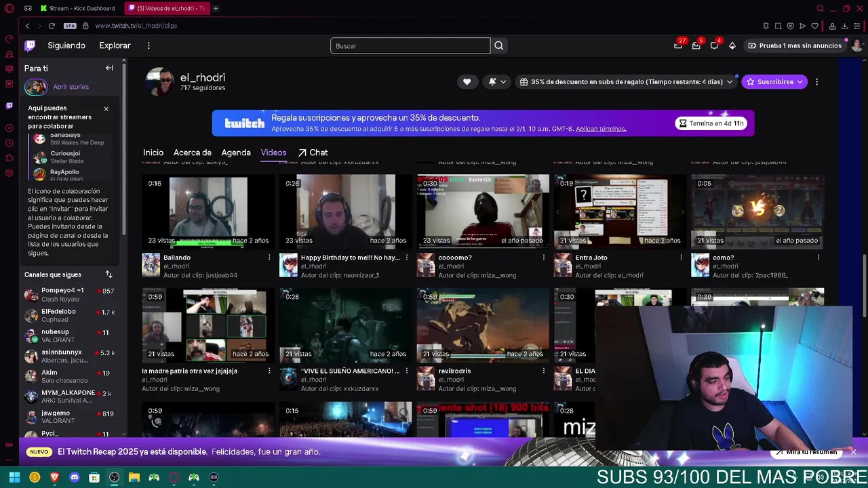
Task: Click Prueba 1 mes sin anuncios button
Action: pyautogui.click(x=795, y=45)
